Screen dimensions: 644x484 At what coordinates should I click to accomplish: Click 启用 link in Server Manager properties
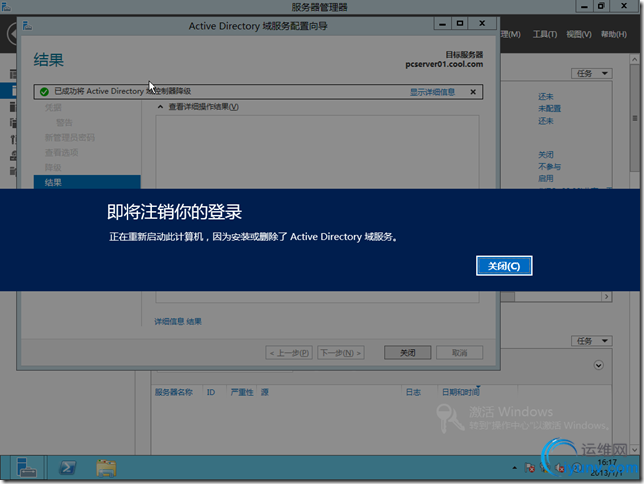[546, 178]
